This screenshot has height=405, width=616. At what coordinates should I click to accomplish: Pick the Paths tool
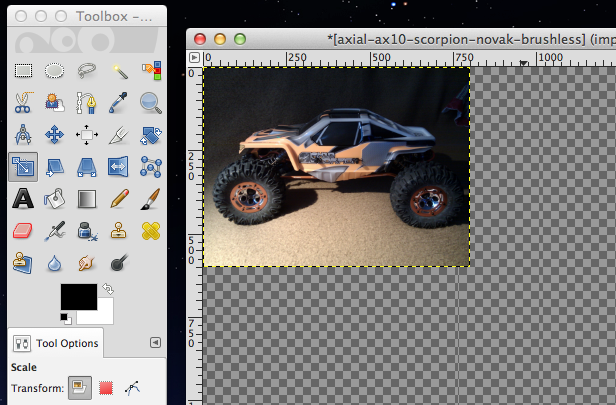[87, 102]
